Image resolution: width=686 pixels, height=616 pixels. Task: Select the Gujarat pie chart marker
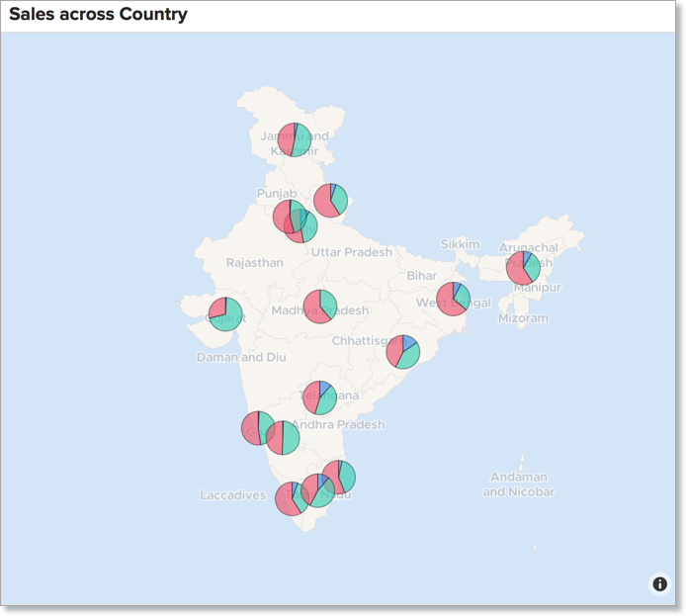225,314
